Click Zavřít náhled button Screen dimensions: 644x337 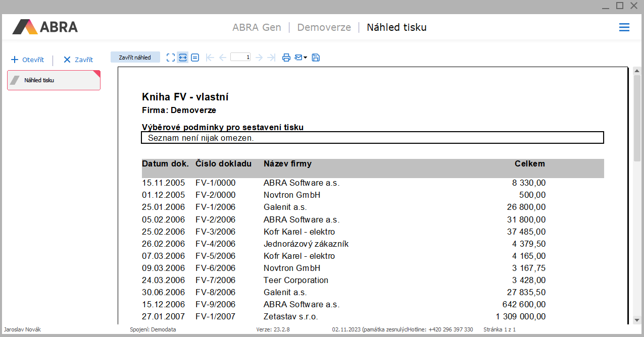click(135, 58)
